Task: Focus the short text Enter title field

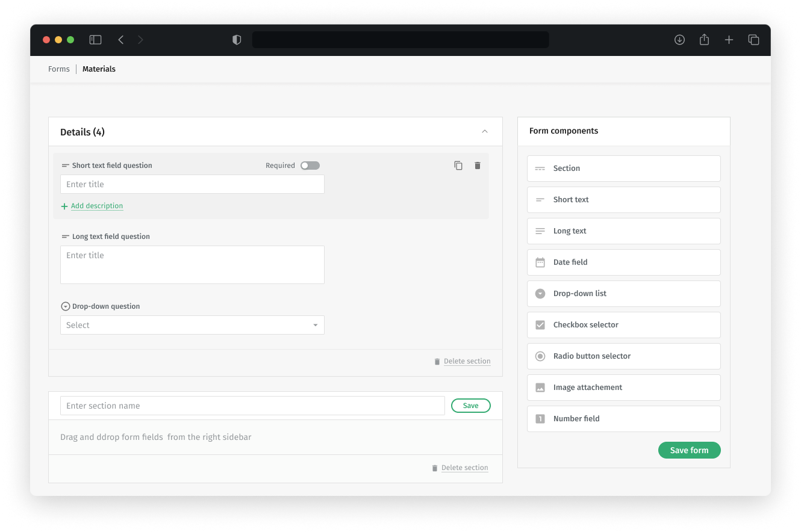Action: (192, 184)
